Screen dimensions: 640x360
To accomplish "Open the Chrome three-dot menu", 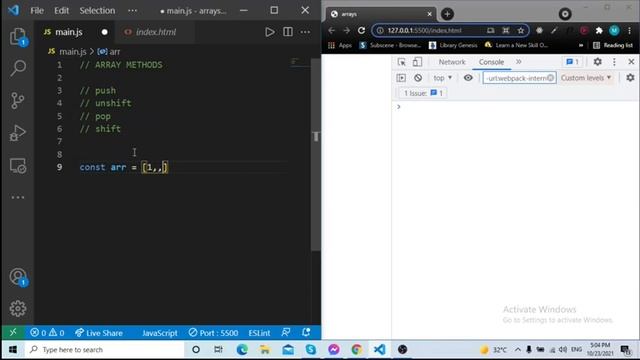I will click(630, 31).
